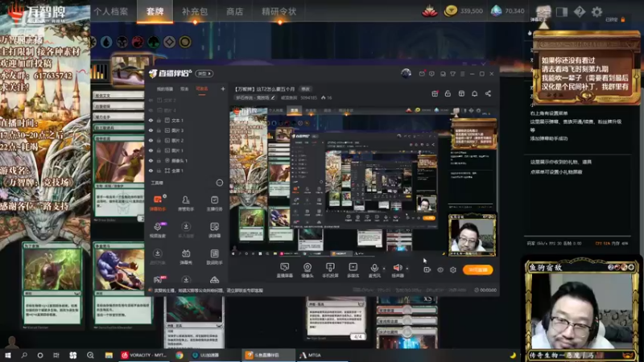Toggle preview eye icon in bottom bar
The height and width of the screenshot is (362, 644).
pyautogui.click(x=440, y=269)
